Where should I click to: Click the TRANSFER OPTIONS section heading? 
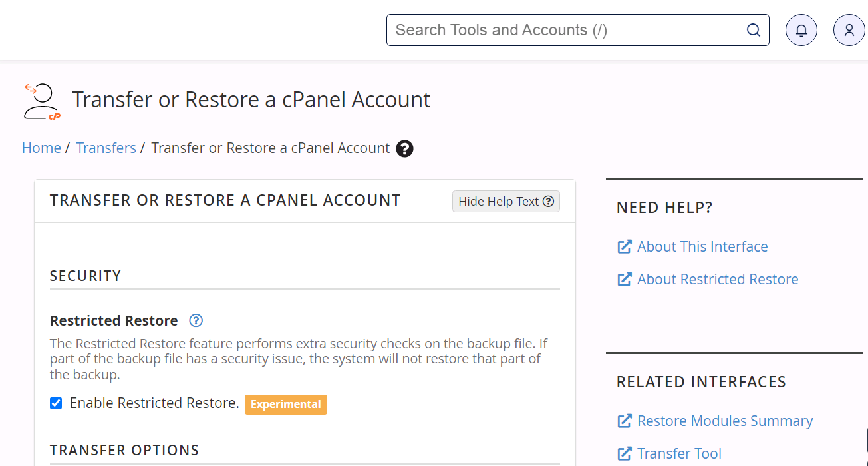tap(124, 451)
